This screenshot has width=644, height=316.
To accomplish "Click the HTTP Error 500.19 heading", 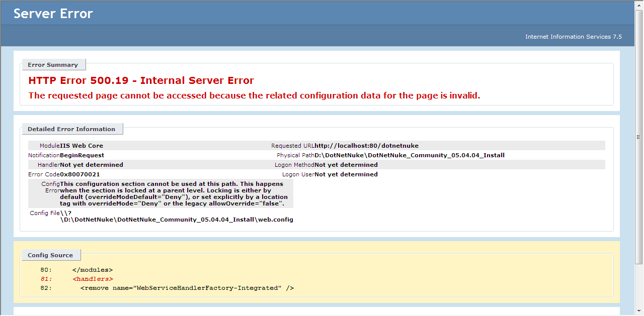I will coord(141,80).
